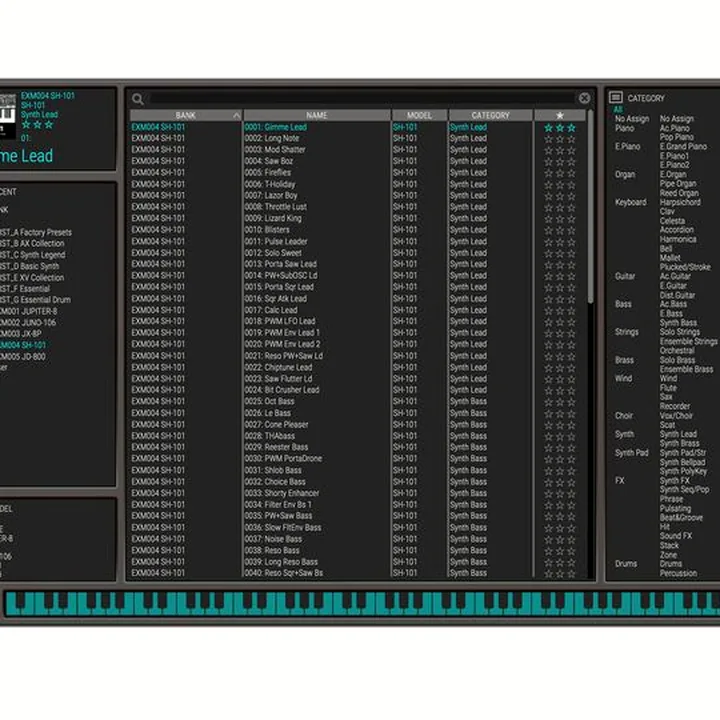Image resolution: width=720 pixels, height=720 pixels.
Task: Filter by Beat&Groove category
Action: 681,518
